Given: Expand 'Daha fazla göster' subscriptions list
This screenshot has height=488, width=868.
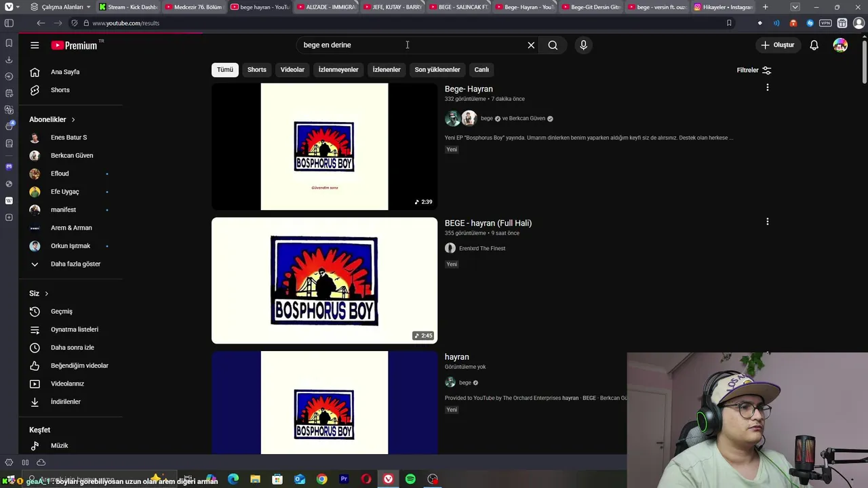Looking at the screenshot, I should (75, 264).
